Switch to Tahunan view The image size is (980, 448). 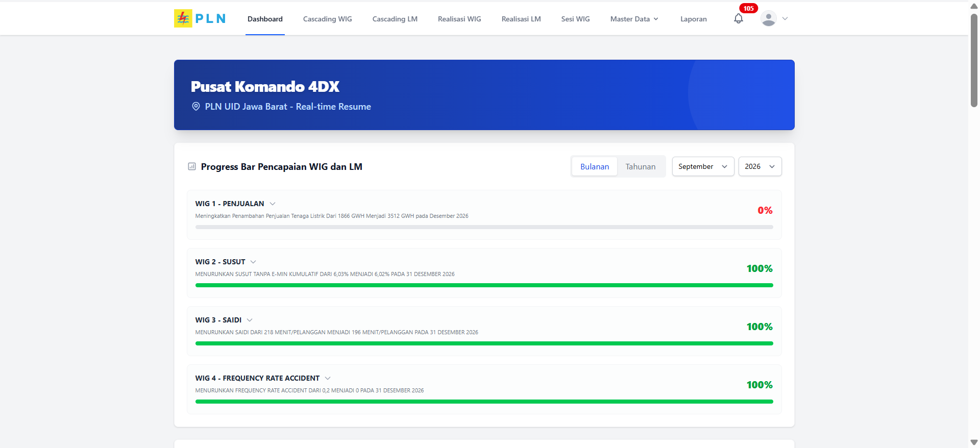pyautogui.click(x=640, y=167)
